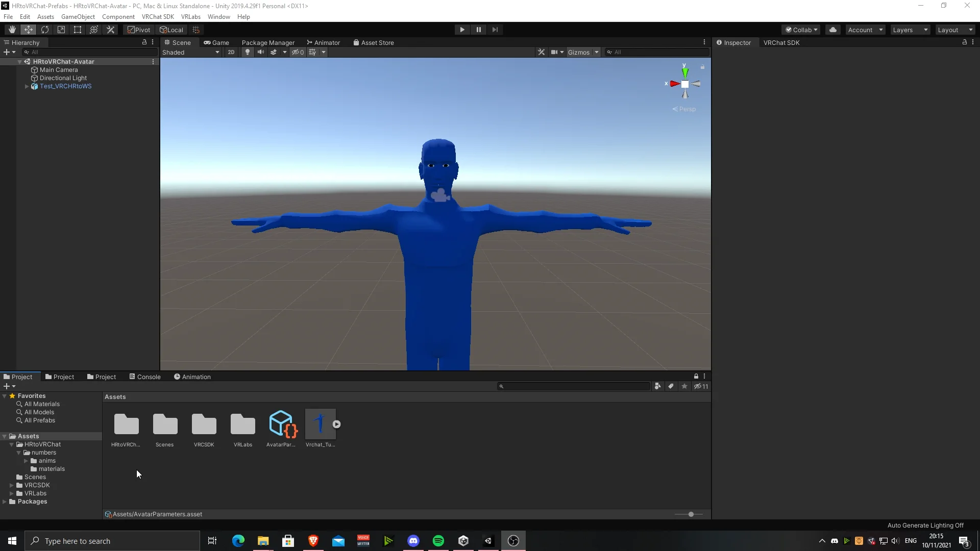Select the Move tool
Image resolution: width=980 pixels, height=551 pixels.
click(29, 29)
